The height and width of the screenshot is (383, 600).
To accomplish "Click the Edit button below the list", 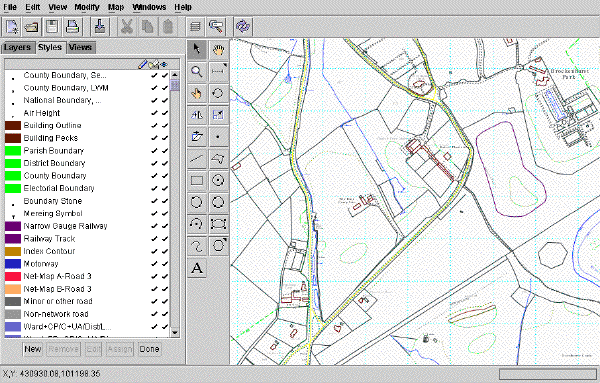I will tap(93, 349).
